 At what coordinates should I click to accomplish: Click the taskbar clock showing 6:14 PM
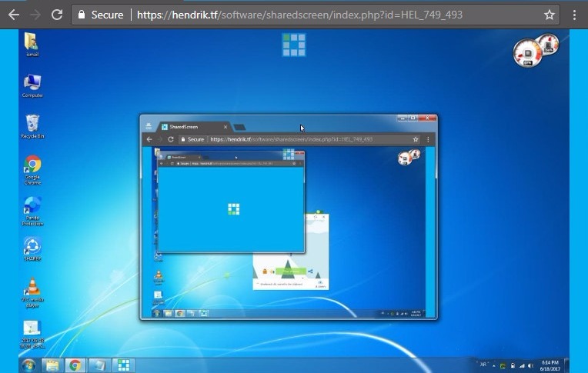(x=551, y=365)
